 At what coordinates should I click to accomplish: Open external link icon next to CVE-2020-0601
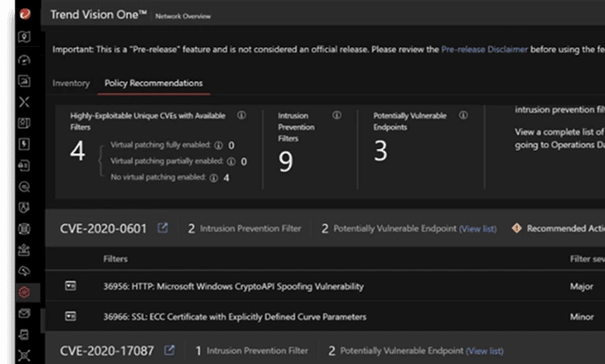pos(163,228)
